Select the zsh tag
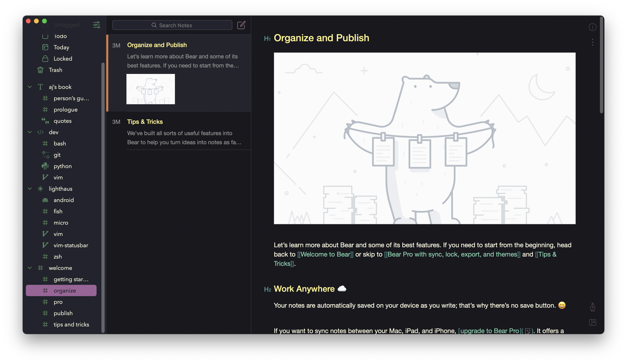627x364 pixels. click(x=61, y=257)
